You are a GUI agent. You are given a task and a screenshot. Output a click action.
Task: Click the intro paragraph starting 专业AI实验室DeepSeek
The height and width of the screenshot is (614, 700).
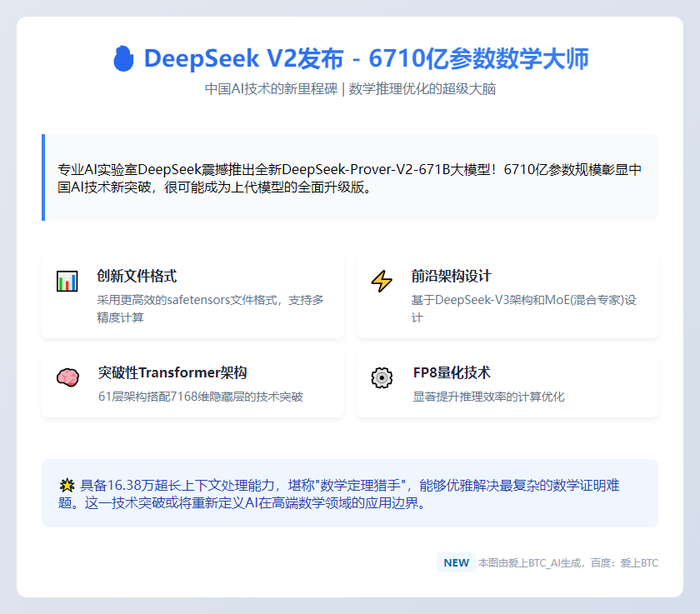click(x=349, y=178)
